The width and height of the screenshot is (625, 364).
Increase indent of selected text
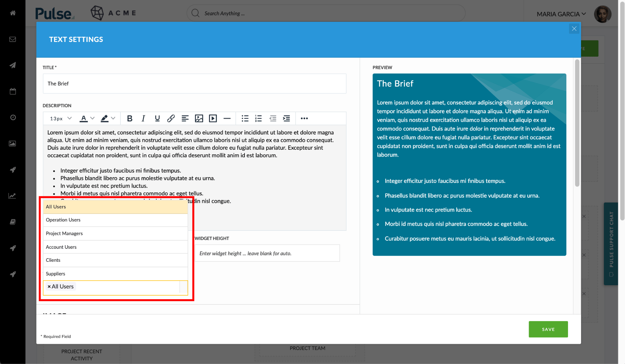tap(286, 119)
